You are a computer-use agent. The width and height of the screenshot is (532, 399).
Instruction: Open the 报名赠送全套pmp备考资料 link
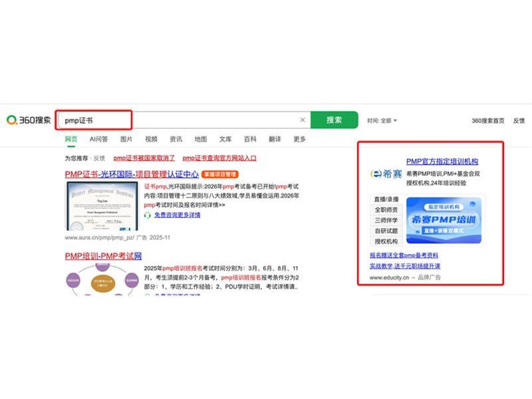point(404,255)
